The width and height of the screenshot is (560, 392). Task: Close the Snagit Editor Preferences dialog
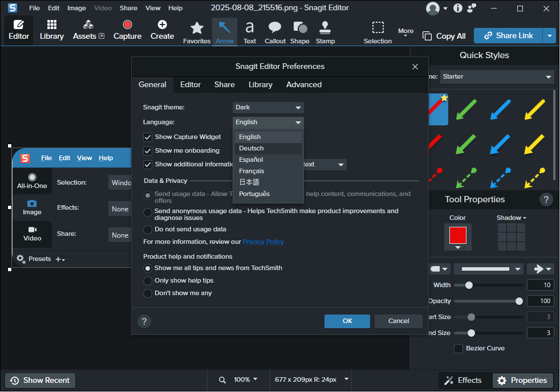[x=415, y=67]
